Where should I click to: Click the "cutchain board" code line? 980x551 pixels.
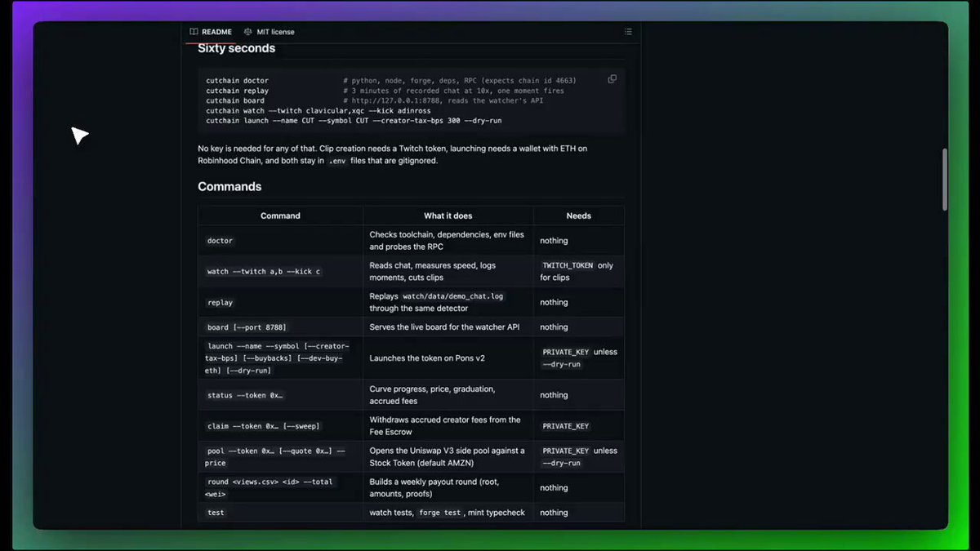click(235, 100)
